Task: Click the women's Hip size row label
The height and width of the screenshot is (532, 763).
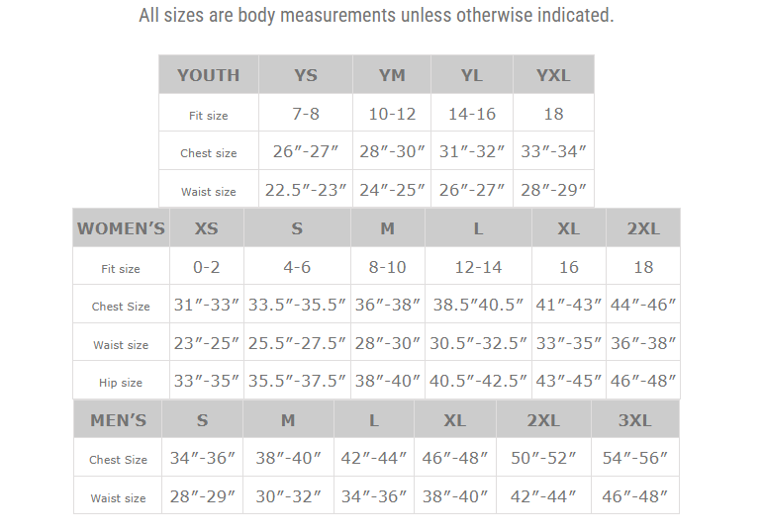Action: [121, 383]
